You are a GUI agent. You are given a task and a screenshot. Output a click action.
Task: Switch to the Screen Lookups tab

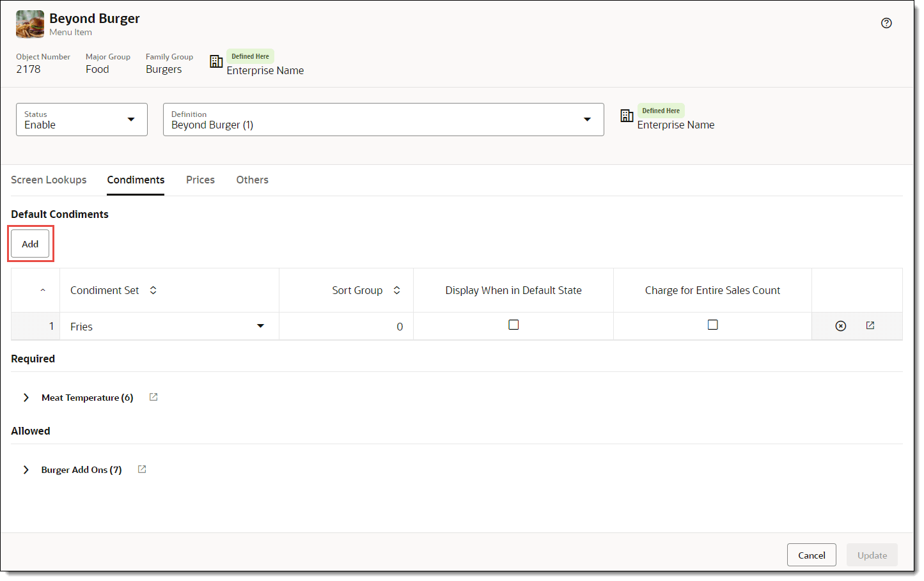[49, 180]
